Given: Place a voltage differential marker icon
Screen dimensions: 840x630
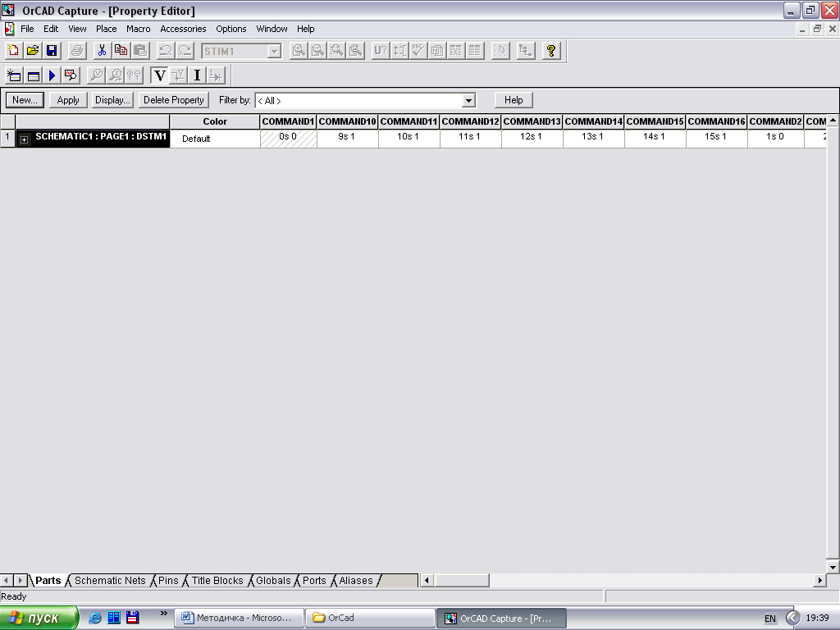Looking at the screenshot, I should point(134,75).
